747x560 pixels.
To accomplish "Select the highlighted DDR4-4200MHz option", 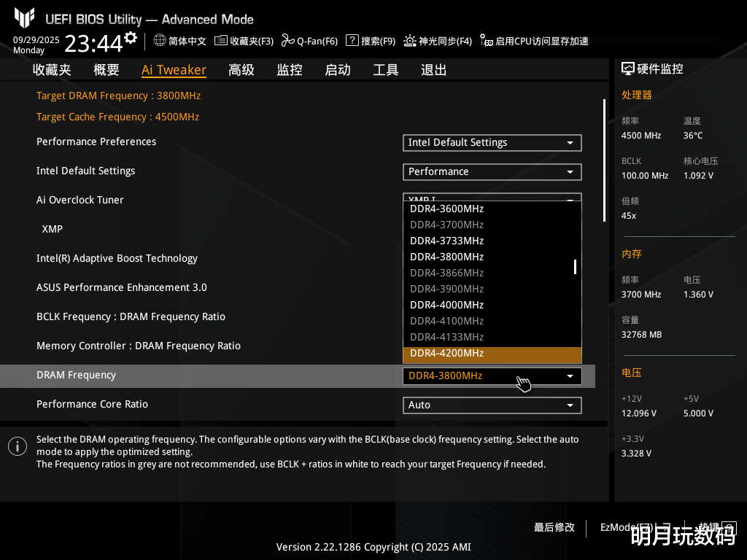I will [492, 354].
